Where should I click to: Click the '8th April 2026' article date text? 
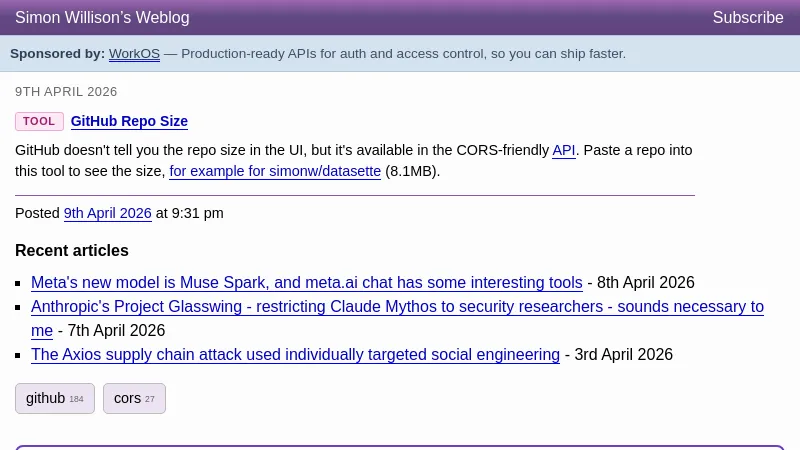coord(645,283)
